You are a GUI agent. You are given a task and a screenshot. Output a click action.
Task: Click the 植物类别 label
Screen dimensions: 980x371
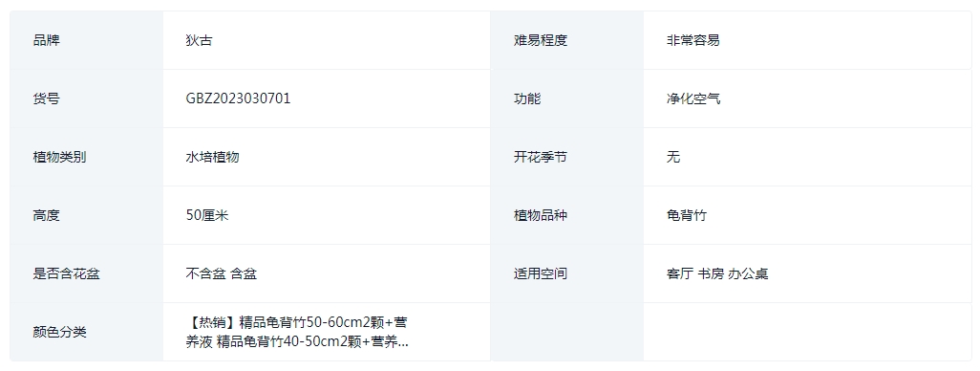[x=59, y=157]
